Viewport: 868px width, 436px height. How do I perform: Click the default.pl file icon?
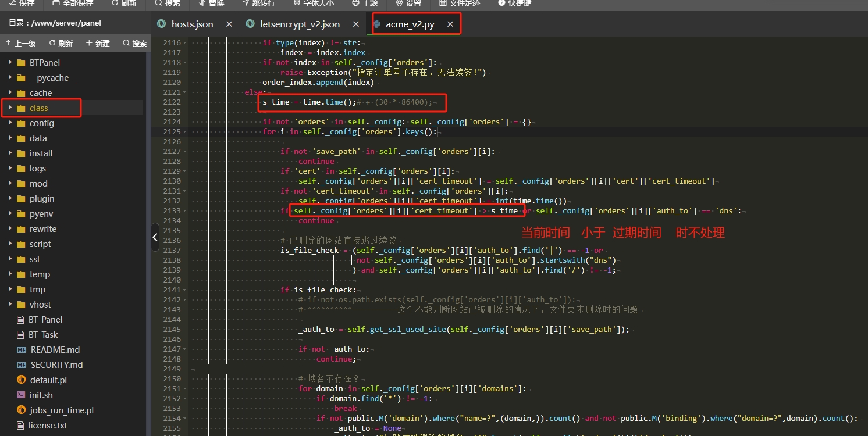point(21,380)
